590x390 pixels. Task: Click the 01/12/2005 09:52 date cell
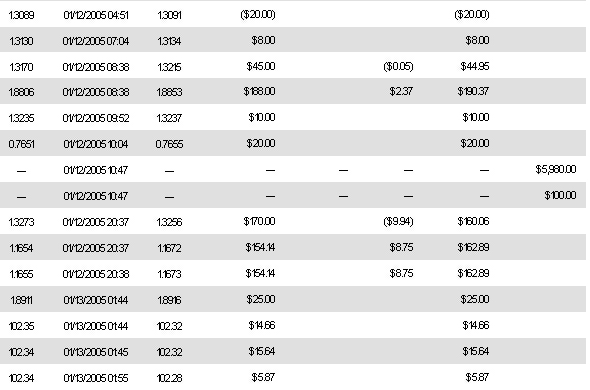point(96,118)
